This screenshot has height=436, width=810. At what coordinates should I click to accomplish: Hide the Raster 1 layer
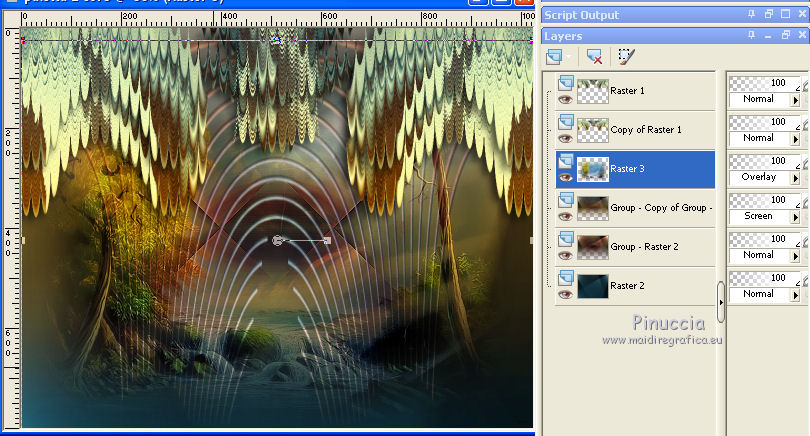click(565, 99)
